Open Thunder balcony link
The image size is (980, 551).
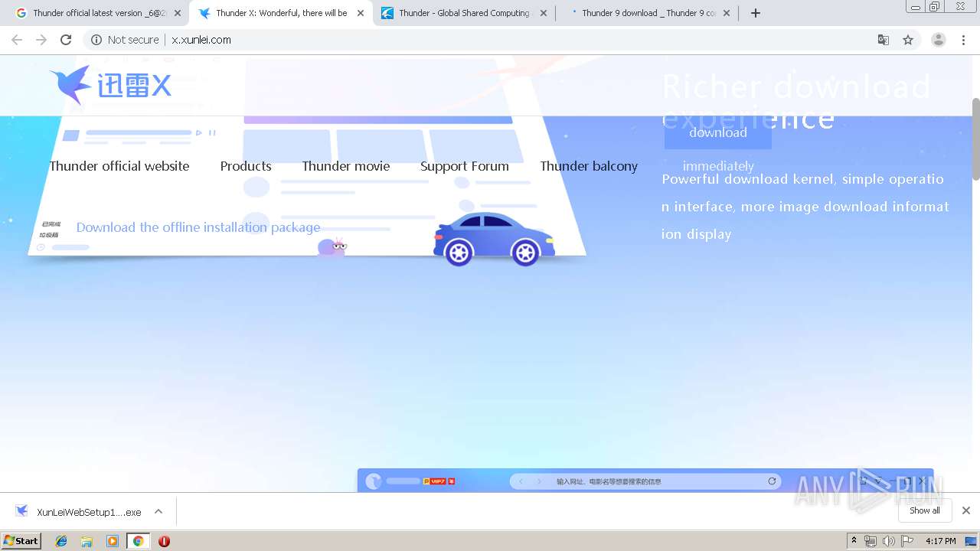click(589, 166)
